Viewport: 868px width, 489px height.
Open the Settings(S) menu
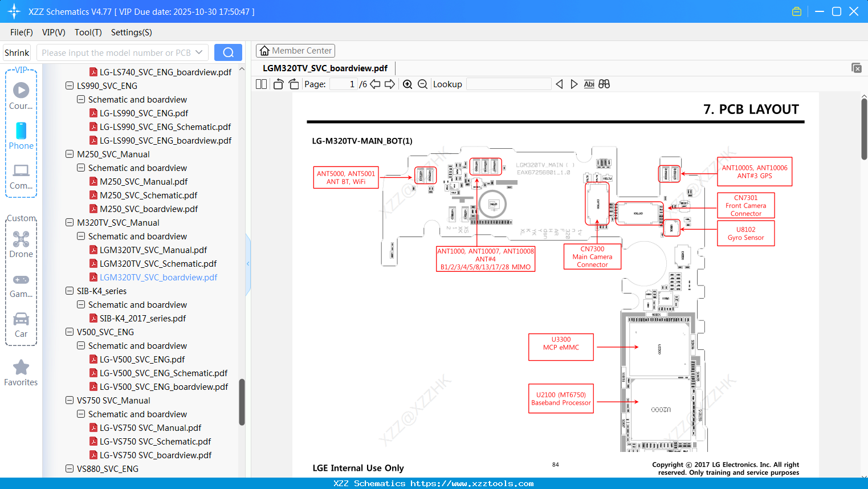132,32
